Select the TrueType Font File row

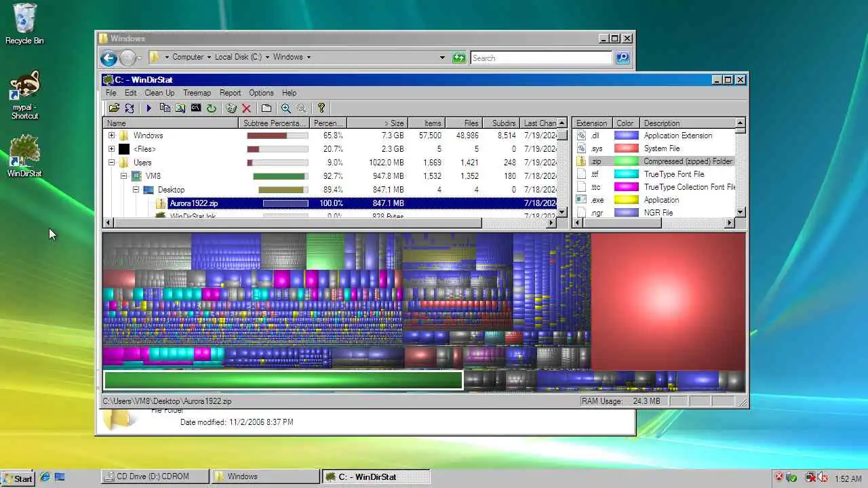(x=654, y=174)
